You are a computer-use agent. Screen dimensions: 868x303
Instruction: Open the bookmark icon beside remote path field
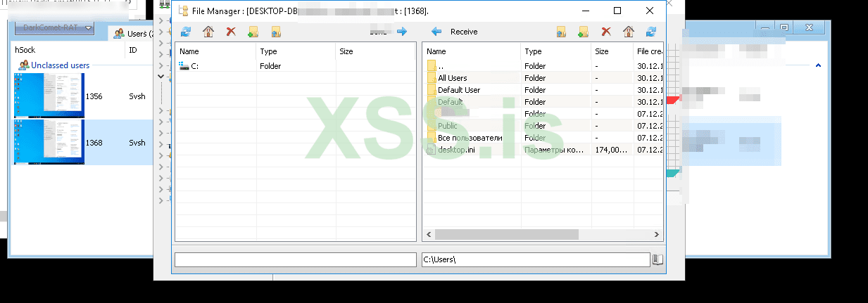pos(658,259)
